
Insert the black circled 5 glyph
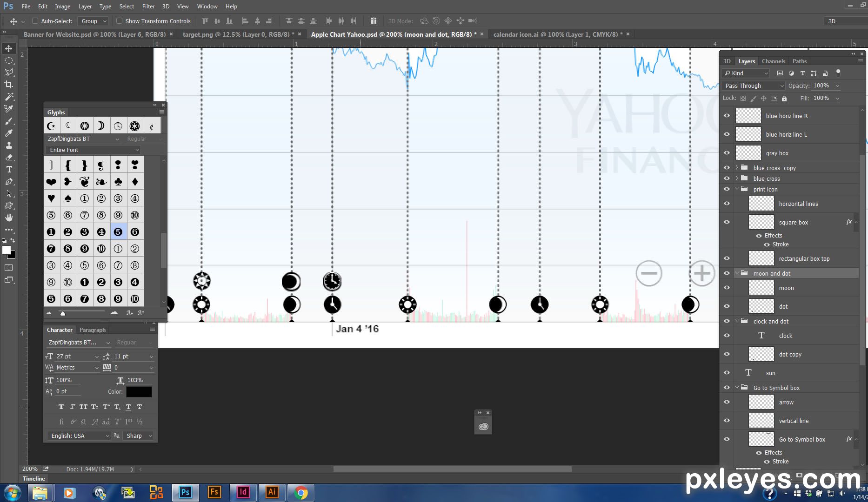tap(118, 232)
